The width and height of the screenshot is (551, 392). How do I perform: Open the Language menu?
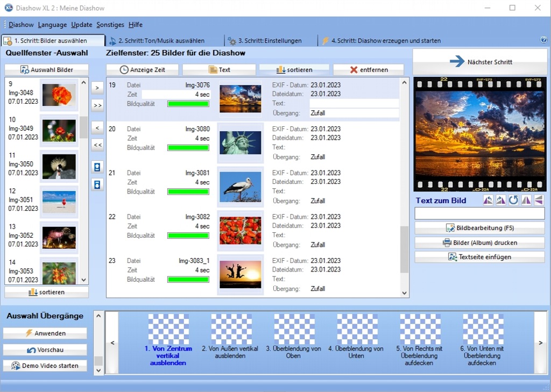point(52,25)
